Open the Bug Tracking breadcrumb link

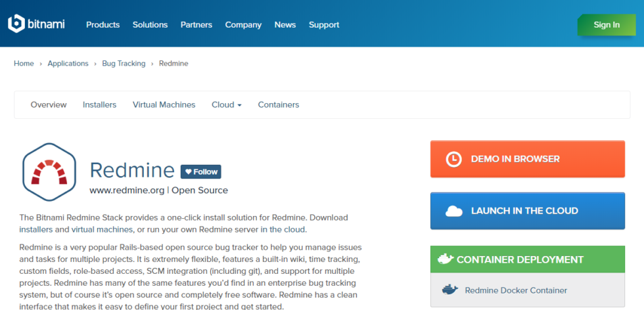124,64
